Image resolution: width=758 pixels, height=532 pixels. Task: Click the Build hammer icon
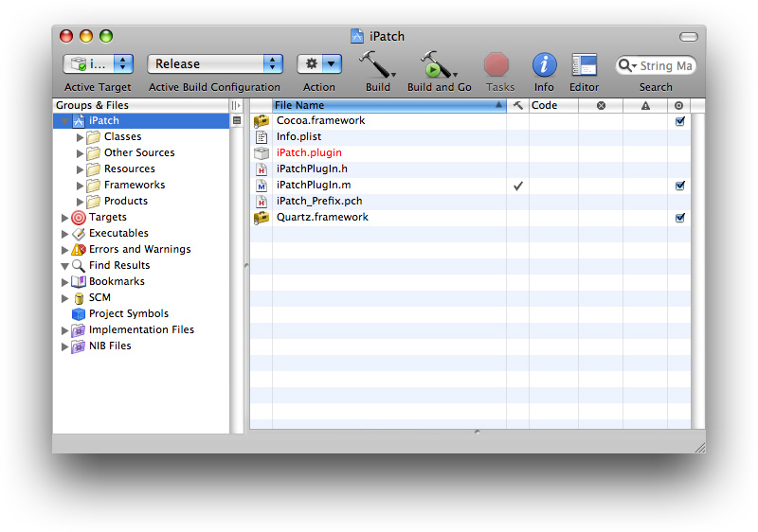pyautogui.click(x=376, y=64)
